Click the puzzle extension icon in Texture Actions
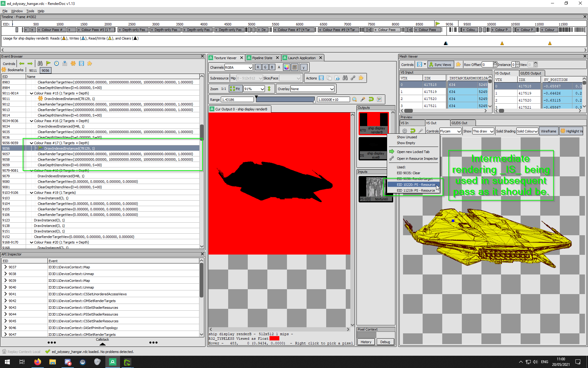 [361, 78]
